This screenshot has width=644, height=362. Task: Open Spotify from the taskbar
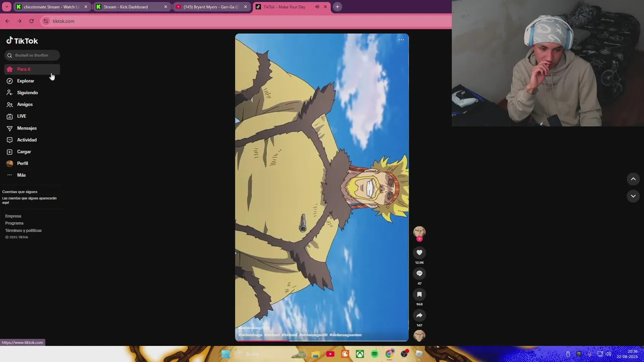point(375,354)
